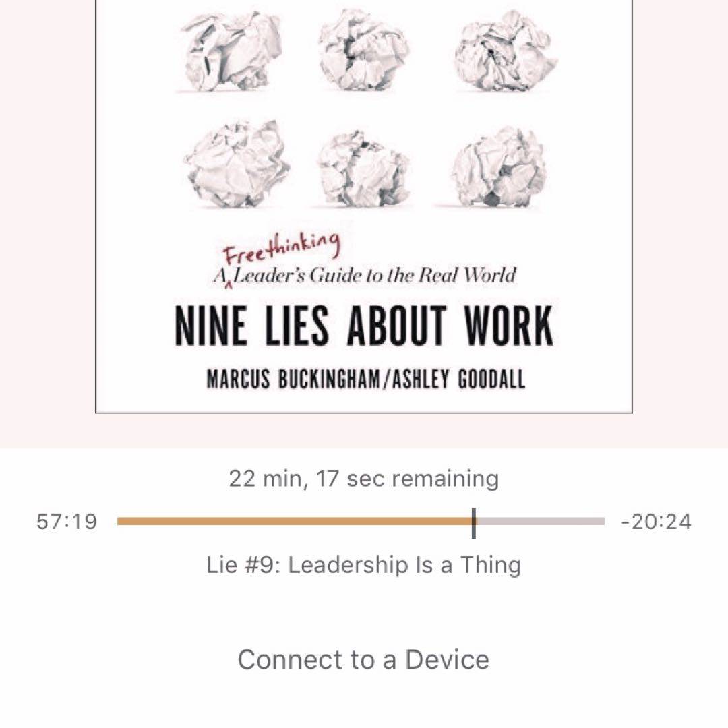Image resolution: width=728 pixels, height=728 pixels.
Task: Tap the 57:19 elapsed time label
Action: (x=67, y=522)
